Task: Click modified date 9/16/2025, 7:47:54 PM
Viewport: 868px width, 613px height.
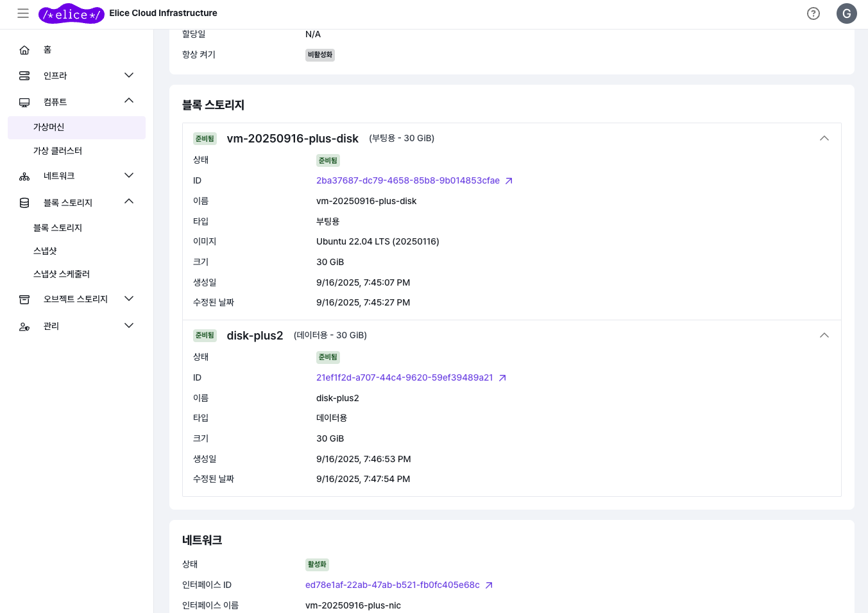Action: pyautogui.click(x=363, y=479)
